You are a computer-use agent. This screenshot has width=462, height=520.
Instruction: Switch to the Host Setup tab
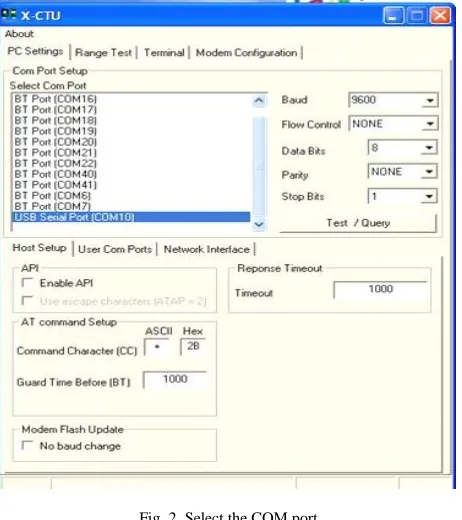(x=39, y=248)
